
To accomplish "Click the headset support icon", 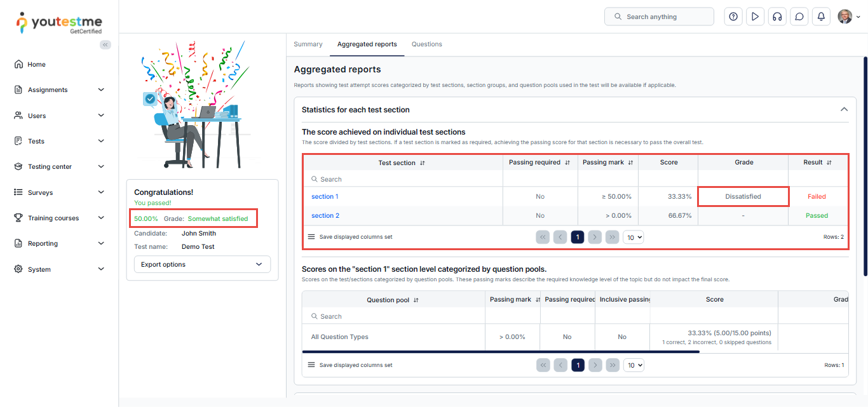I will click(776, 17).
